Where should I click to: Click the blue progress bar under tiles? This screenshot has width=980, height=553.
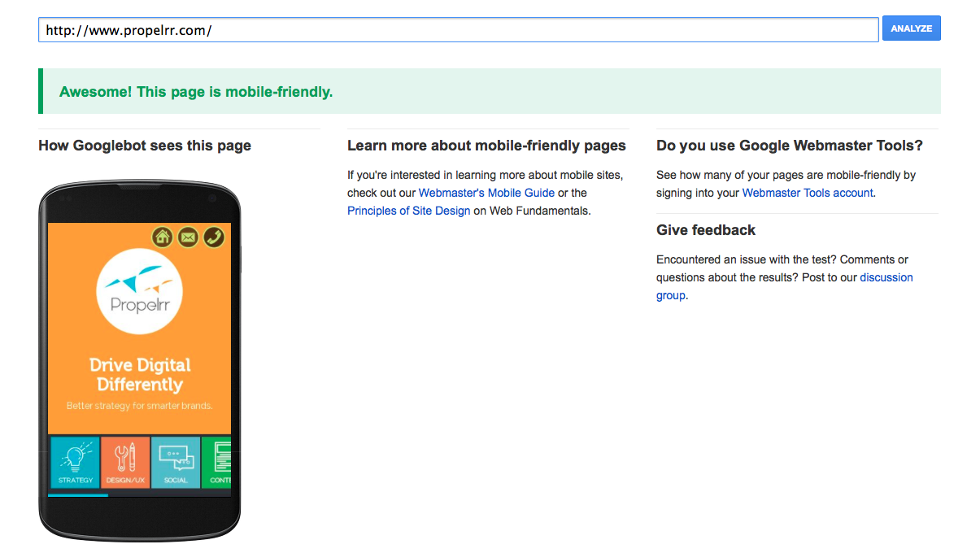point(78,494)
